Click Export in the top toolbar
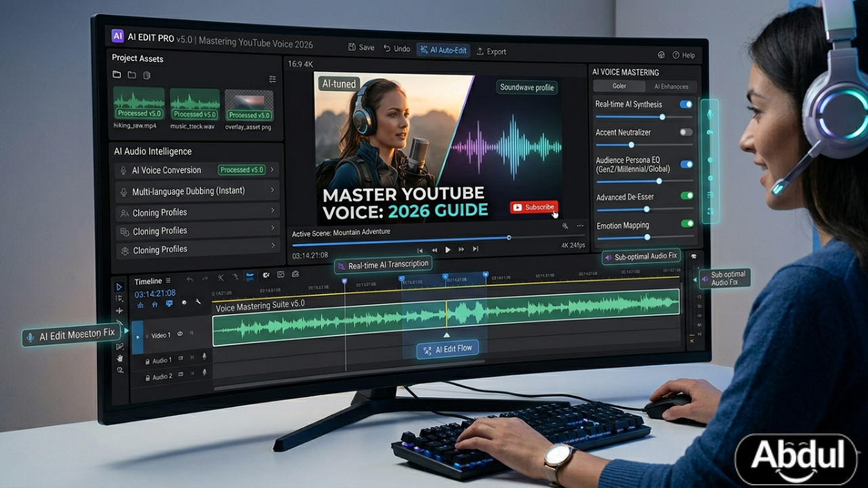This screenshot has width=868, height=488. [x=491, y=52]
